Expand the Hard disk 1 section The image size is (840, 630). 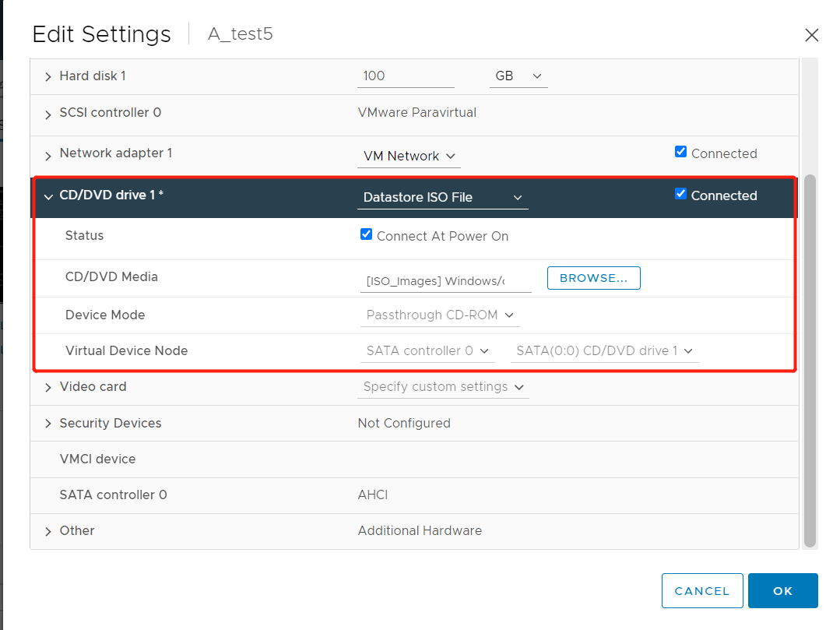tap(47, 76)
